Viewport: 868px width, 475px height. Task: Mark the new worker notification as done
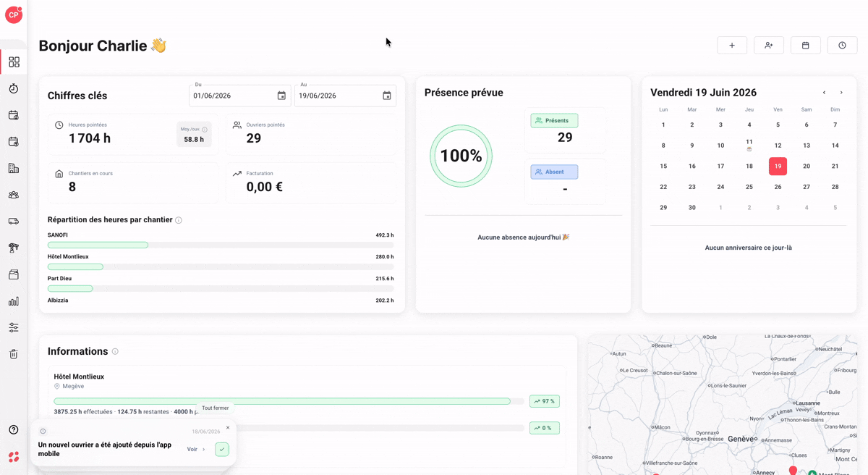222,450
